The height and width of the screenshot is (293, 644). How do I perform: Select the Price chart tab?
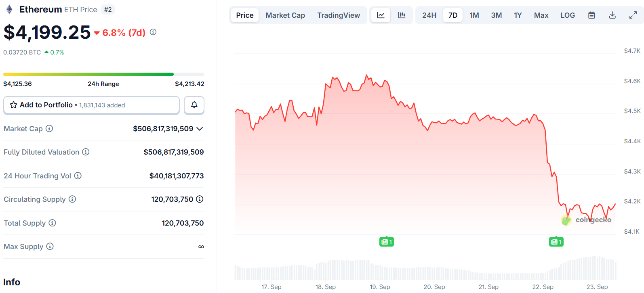(x=245, y=15)
